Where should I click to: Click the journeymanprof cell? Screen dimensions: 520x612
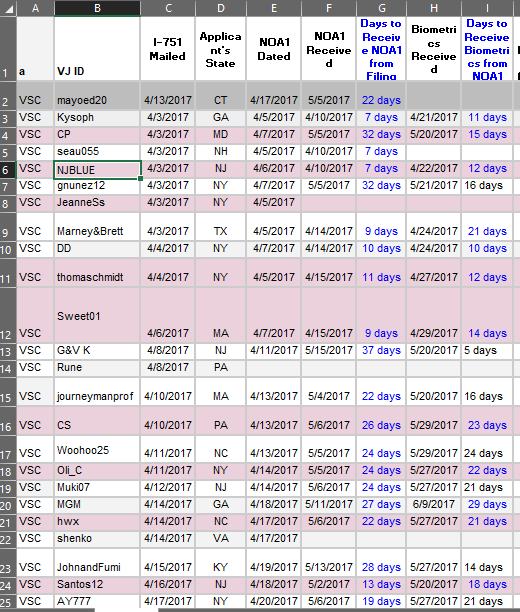[x=97, y=392]
